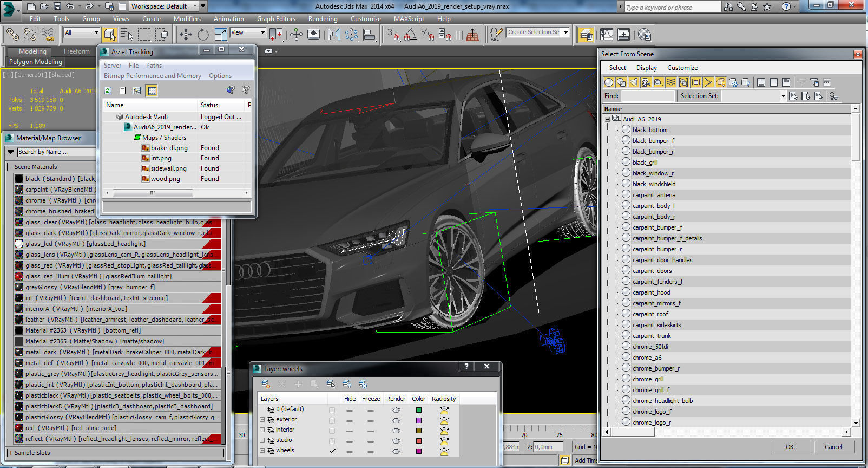Click Undo arrow in quick access toolbar
Viewport: 868px width, 468px height.
[71, 6]
